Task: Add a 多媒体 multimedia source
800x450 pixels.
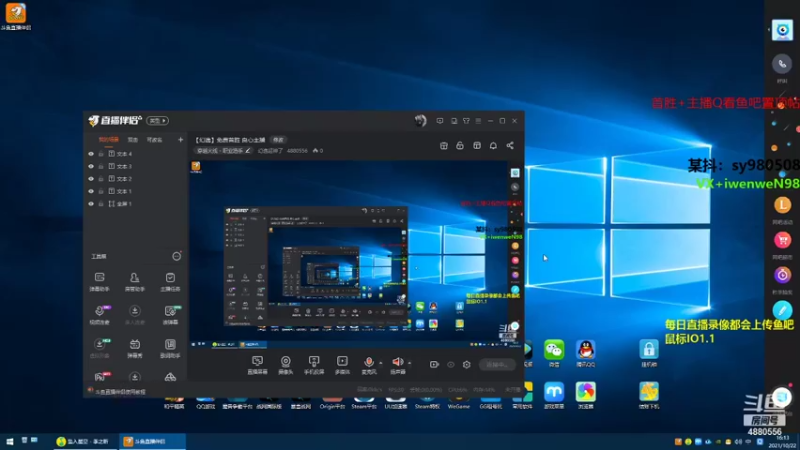Action: pyautogui.click(x=342, y=365)
